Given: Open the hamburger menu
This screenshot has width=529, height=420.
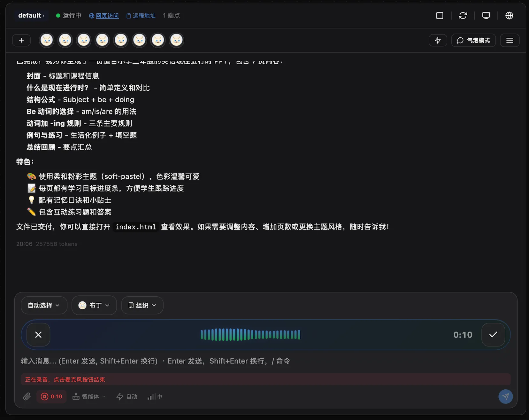Looking at the screenshot, I should [x=510, y=40].
